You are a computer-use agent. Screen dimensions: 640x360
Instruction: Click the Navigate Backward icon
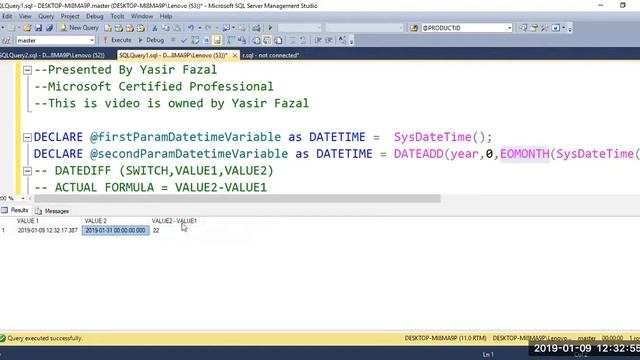pyautogui.click(x=226, y=28)
